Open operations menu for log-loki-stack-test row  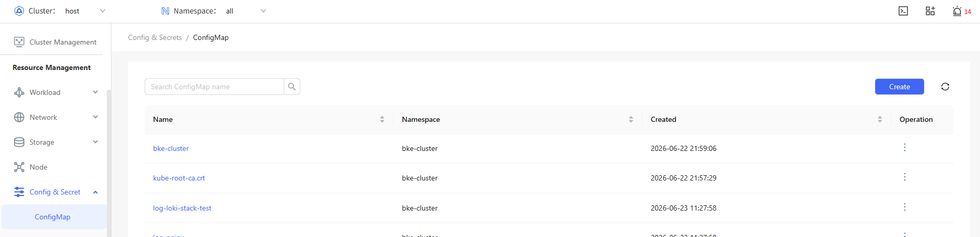[x=905, y=207]
